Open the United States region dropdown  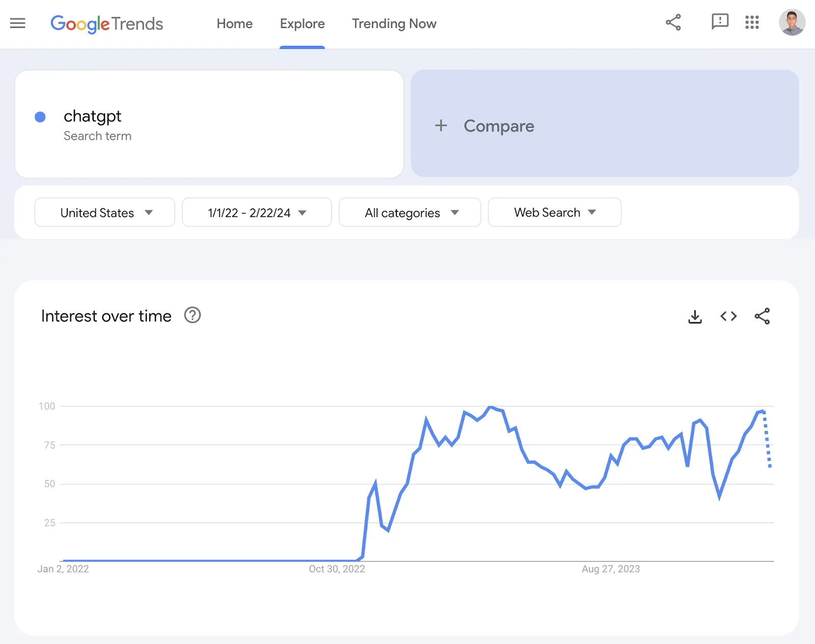point(104,212)
